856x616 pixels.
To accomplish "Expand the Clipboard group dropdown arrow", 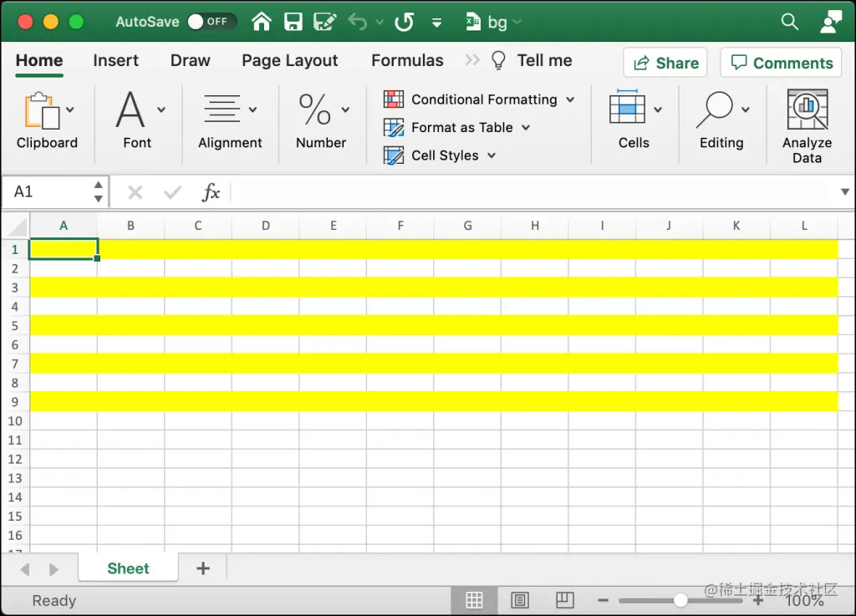I will [70, 109].
